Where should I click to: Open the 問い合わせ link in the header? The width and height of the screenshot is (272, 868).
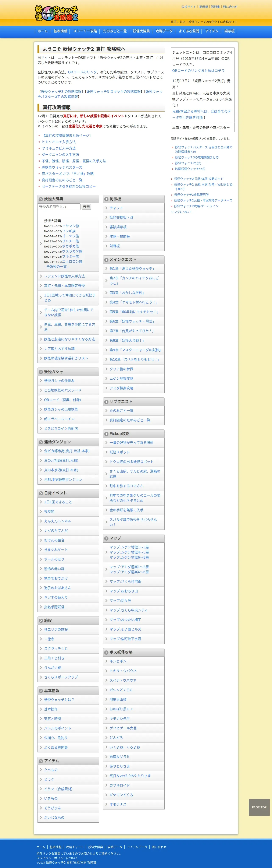(x=230, y=7)
